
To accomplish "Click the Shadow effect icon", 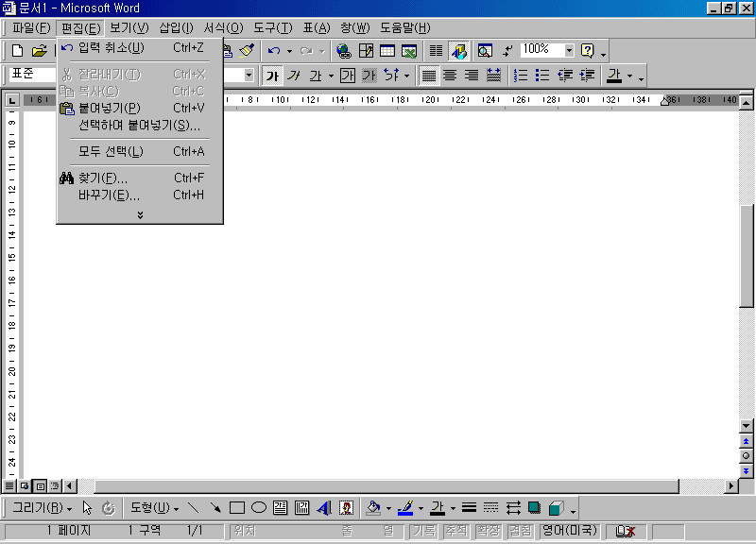I will pos(534,508).
